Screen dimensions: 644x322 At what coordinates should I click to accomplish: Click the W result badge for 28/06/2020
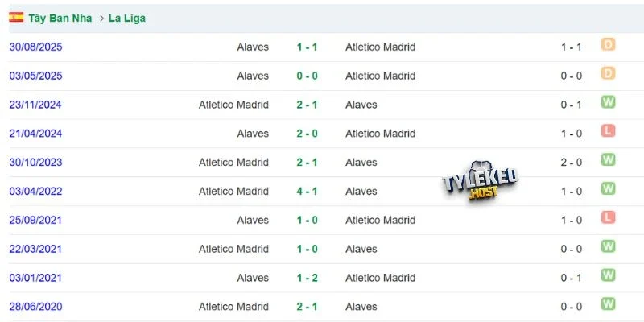[x=608, y=304]
